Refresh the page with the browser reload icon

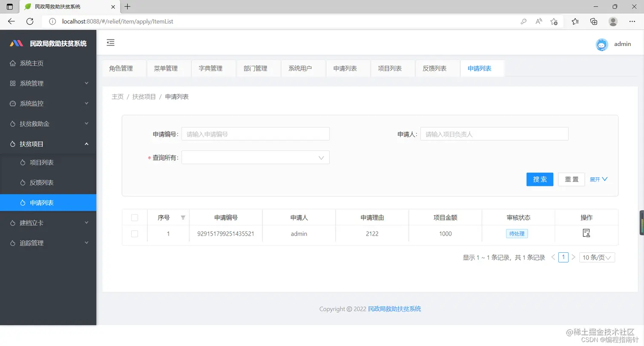pos(30,21)
